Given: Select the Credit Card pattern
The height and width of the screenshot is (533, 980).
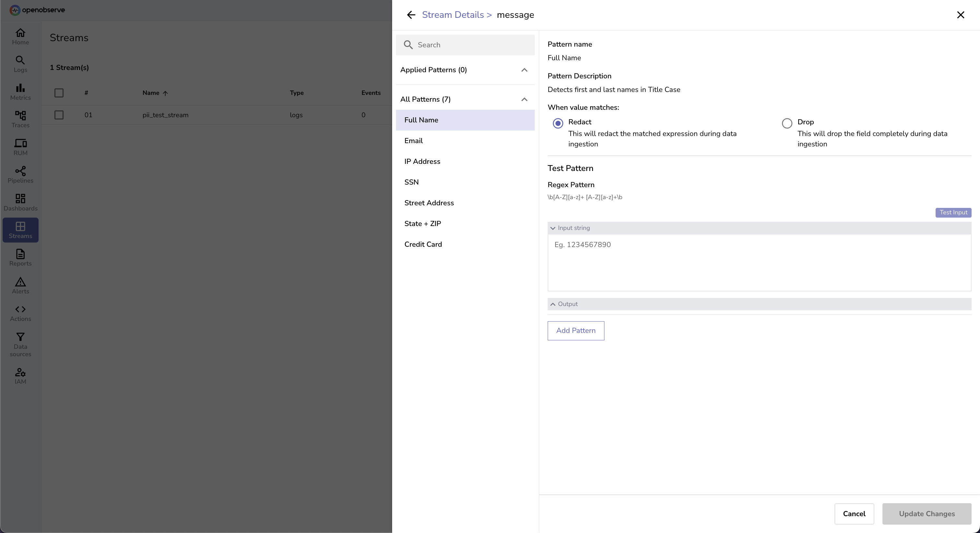Looking at the screenshot, I should [x=423, y=244].
